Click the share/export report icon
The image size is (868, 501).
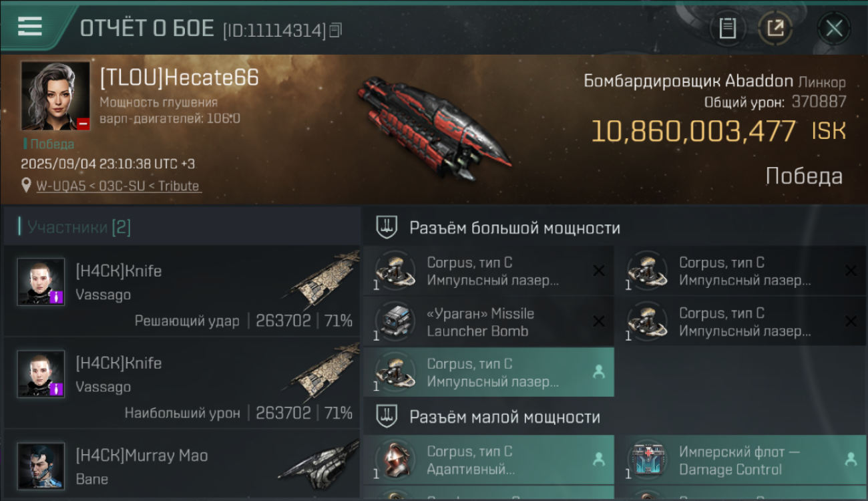(775, 28)
